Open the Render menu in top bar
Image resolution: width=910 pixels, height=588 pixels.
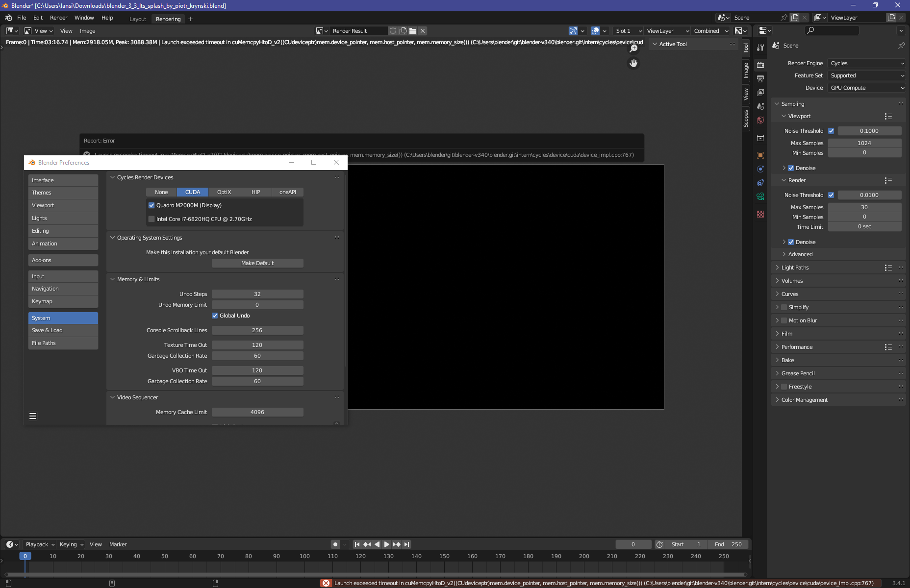click(58, 18)
